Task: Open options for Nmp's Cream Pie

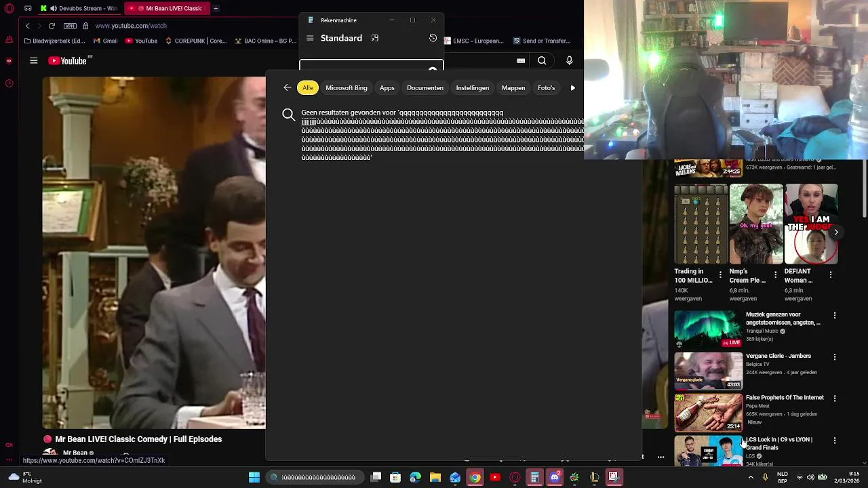Action: [775, 274]
